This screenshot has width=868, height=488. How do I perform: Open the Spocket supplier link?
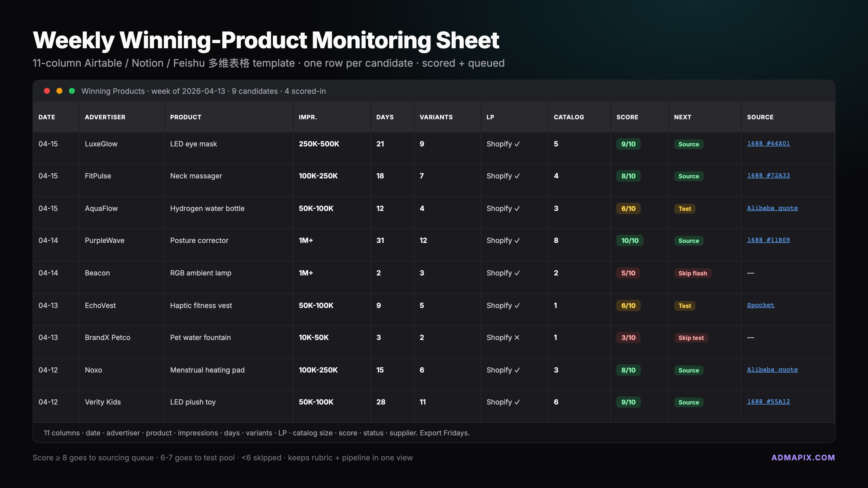[x=761, y=305]
